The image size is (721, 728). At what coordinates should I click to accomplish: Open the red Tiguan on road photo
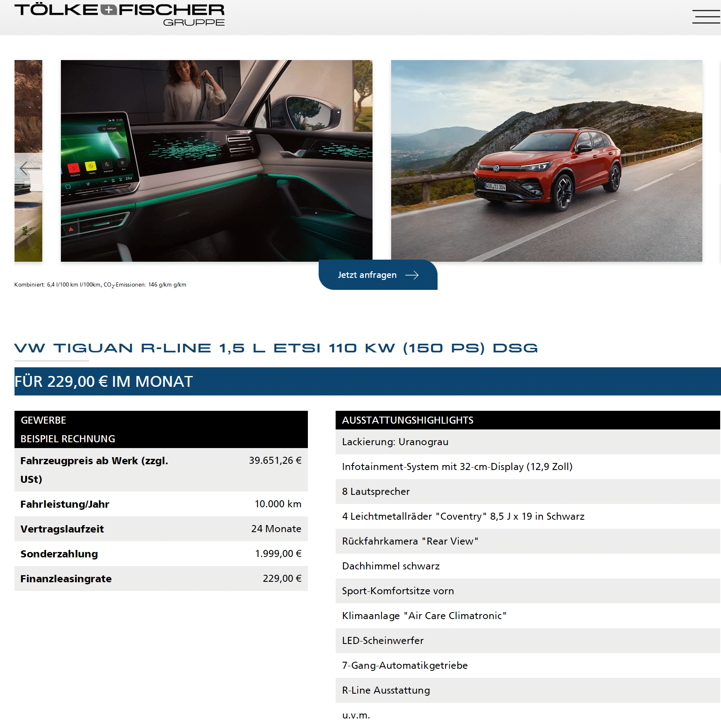click(547, 161)
